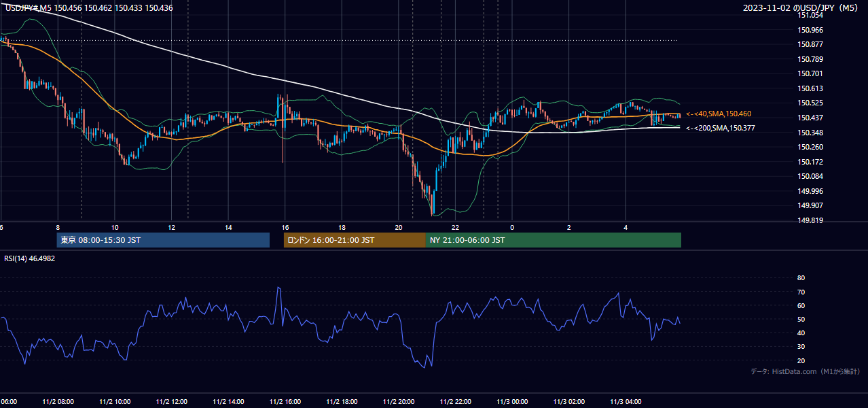Click RSI scale value 70
The height and width of the screenshot is (408, 868).
801,292
